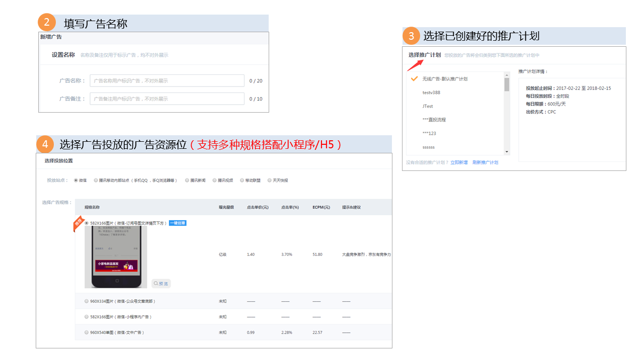Click the 点击单价(元) column header
644x362 pixels.
pos(258,207)
